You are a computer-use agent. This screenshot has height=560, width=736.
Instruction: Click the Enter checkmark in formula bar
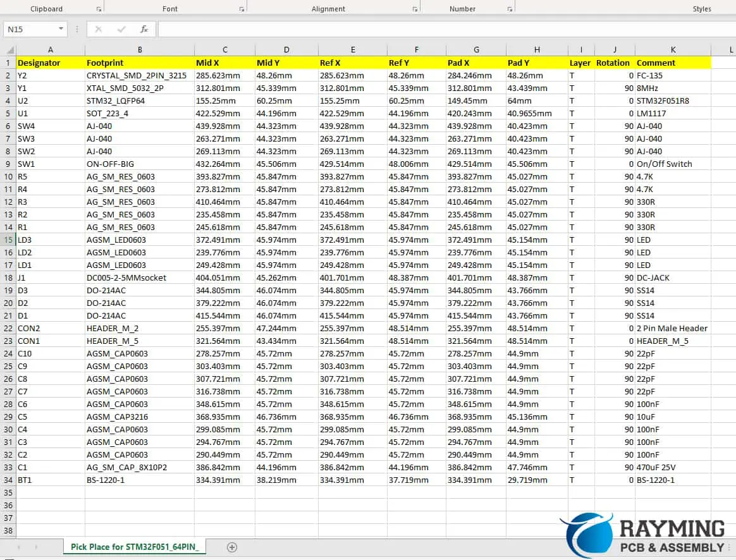(121, 29)
